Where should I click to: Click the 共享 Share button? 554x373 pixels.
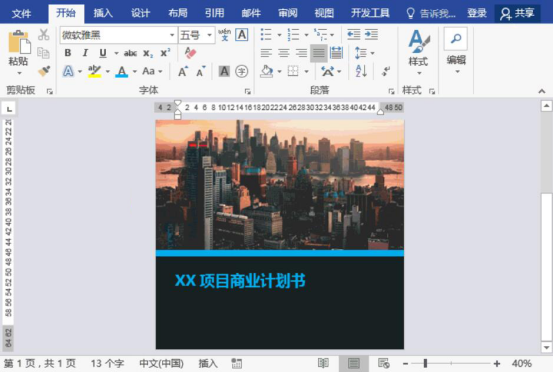click(x=517, y=13)
